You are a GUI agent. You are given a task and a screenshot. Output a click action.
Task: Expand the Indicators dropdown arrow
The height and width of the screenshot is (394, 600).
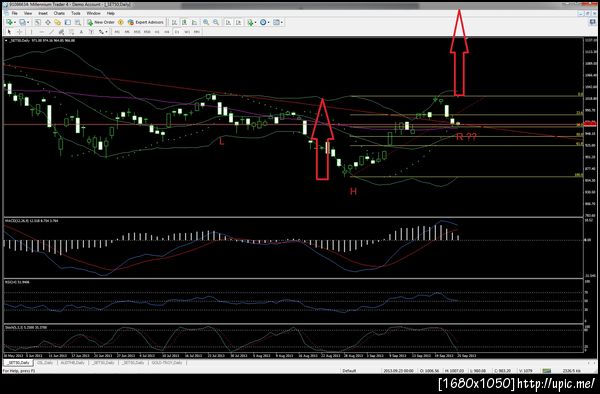256,22
